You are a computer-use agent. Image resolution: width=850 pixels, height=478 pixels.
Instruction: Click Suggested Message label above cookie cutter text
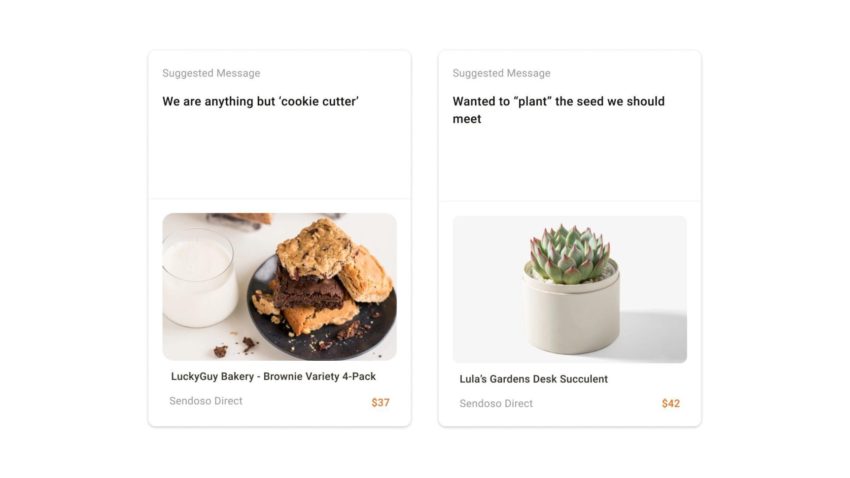click(x=211, y=73)
